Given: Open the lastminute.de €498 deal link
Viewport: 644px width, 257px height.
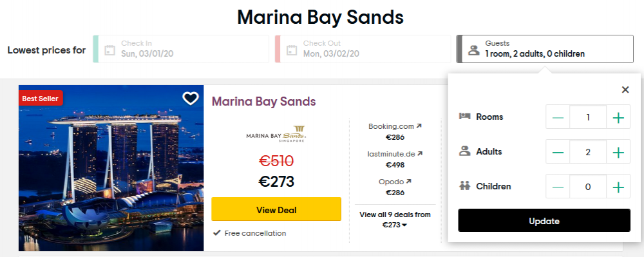Looking at the screenshot, I should point(395,159).
